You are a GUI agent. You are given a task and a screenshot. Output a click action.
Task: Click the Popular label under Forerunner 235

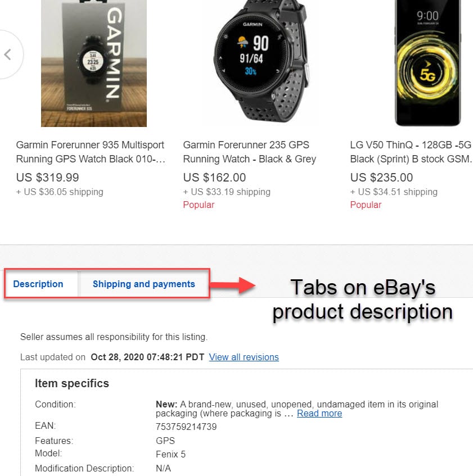point(199,205)
